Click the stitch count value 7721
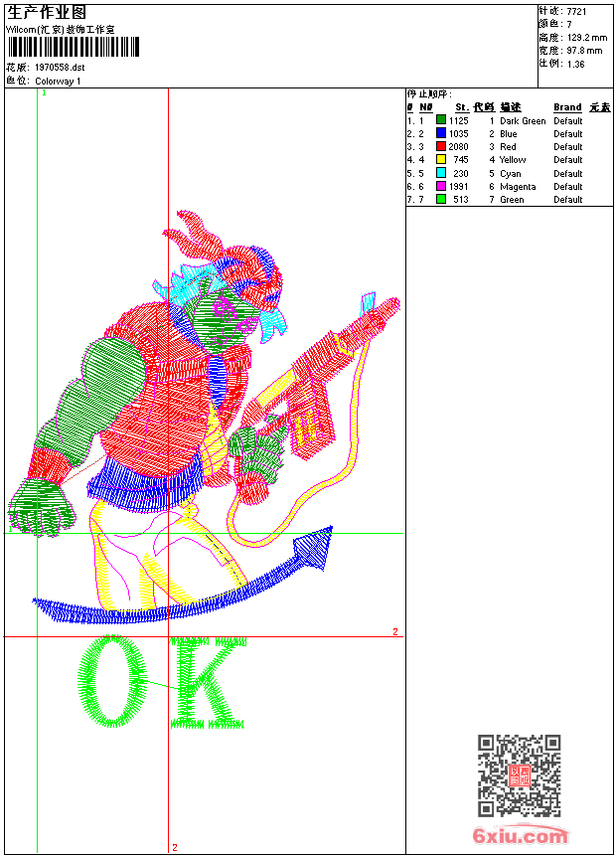The width and height of the screenshot is (616, 855). tap(576, 12)
